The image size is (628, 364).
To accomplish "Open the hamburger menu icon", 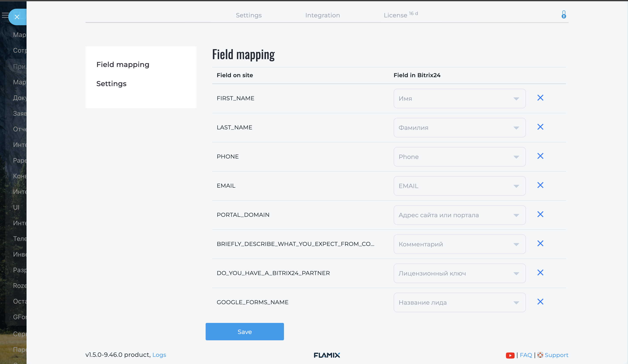I will (5, 15).
